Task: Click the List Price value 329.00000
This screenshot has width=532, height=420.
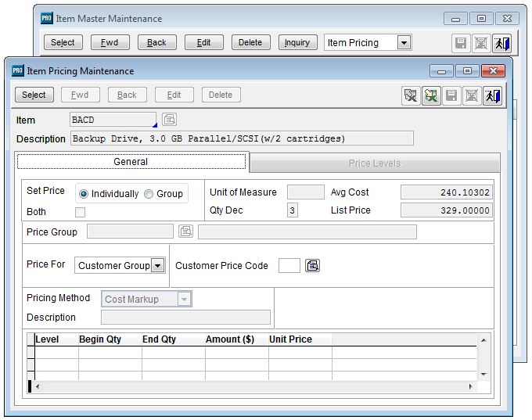Action: click(446, 210)
